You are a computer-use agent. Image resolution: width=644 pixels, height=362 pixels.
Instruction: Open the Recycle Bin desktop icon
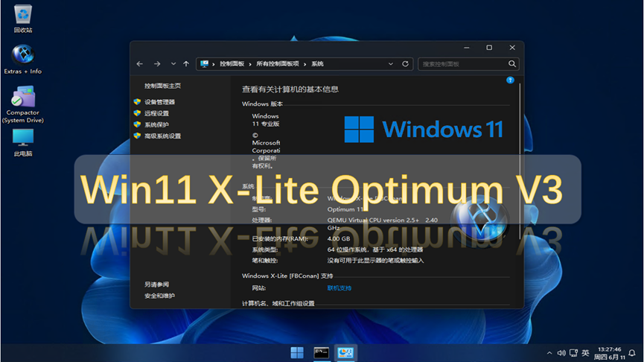23,19
